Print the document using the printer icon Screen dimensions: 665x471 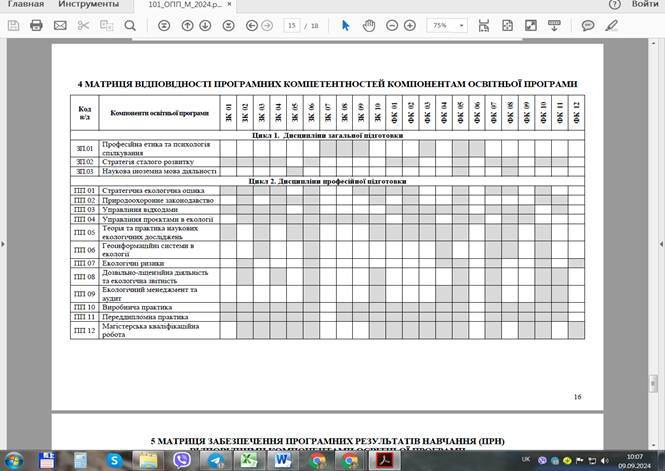tap(36, 25)
